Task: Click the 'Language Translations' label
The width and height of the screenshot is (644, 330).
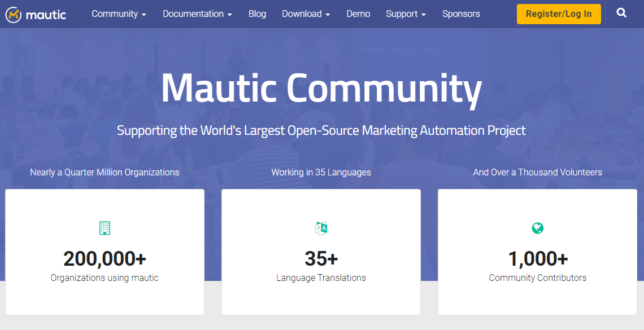Action: [321, 278]
